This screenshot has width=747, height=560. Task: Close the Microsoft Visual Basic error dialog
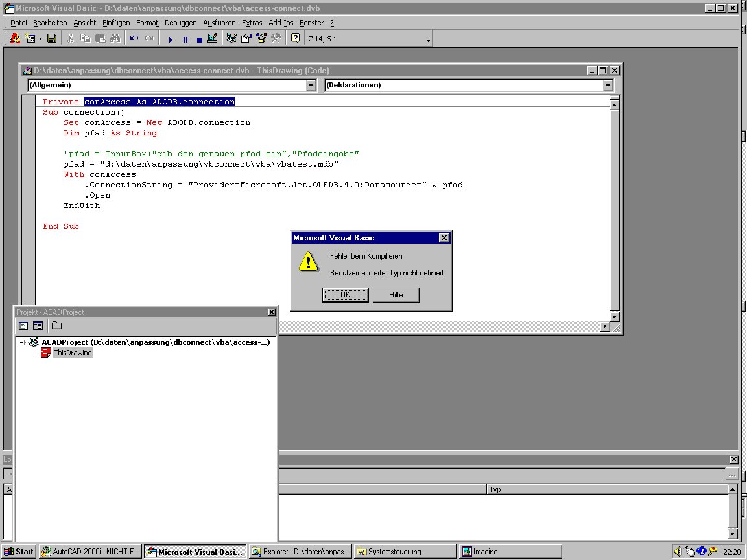[x=444, y=238]
